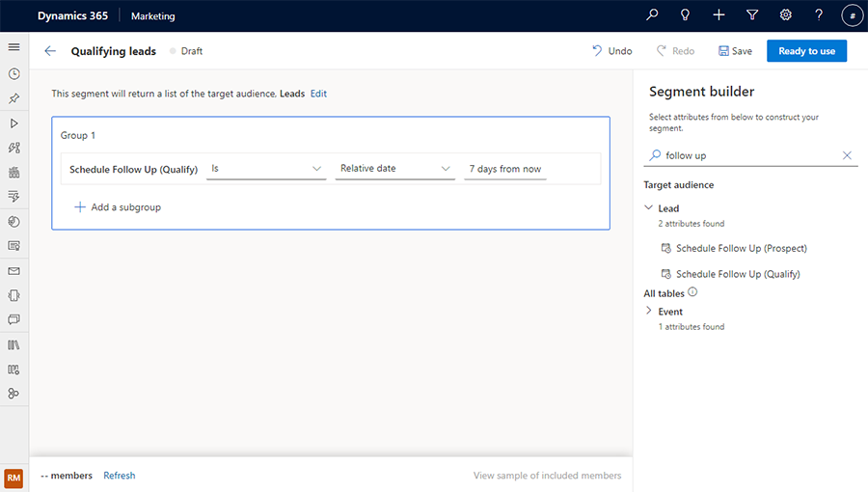The width and height of the screenshot is (868, 492).
Task: Open the advanced filter funnel icon
Action: tap(752, 15)
